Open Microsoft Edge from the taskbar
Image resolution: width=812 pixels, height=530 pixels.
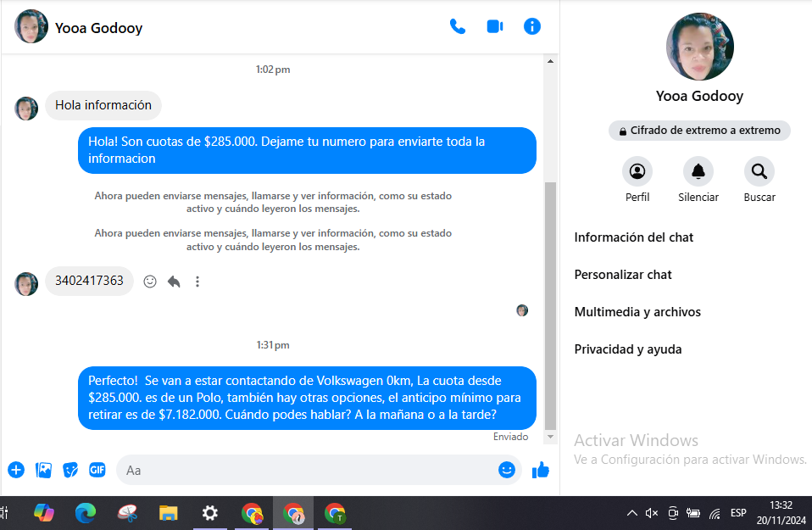click(x=86, y=513)
